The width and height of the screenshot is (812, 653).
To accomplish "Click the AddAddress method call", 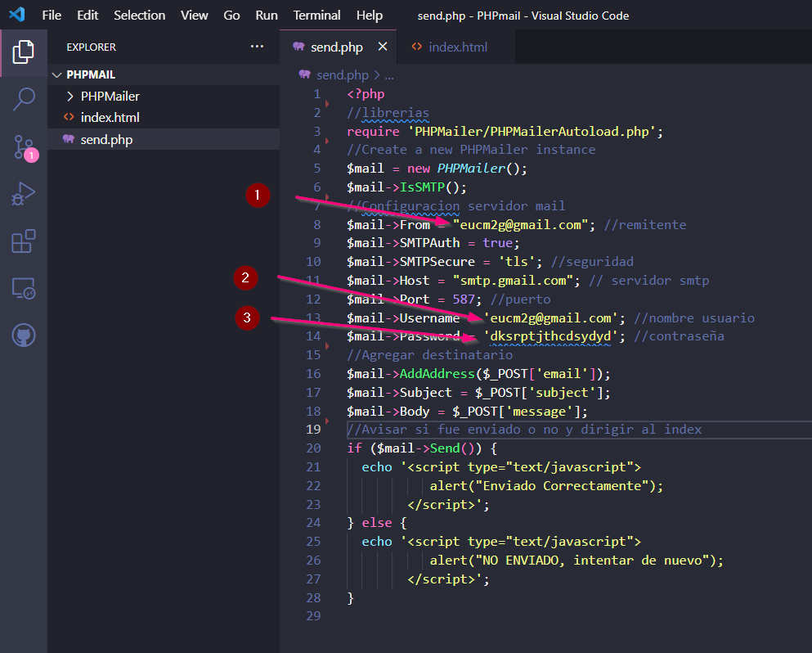I will click(x=437, y=374).
